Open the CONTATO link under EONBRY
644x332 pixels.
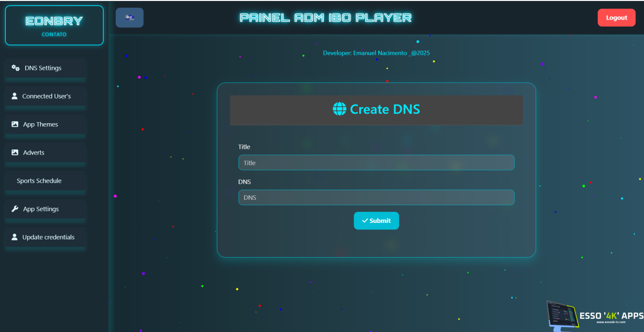[54, 35]
